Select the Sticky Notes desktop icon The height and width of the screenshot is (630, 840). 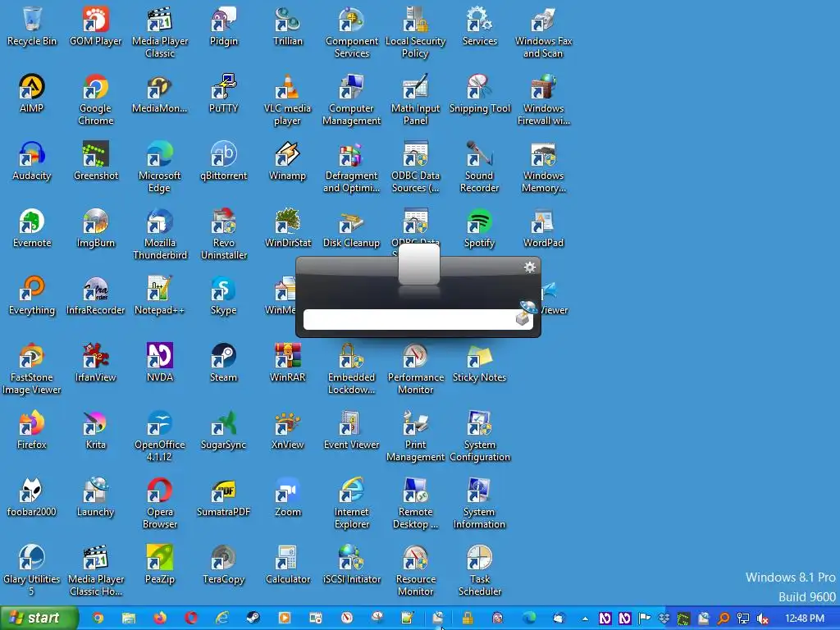[479, 363]
